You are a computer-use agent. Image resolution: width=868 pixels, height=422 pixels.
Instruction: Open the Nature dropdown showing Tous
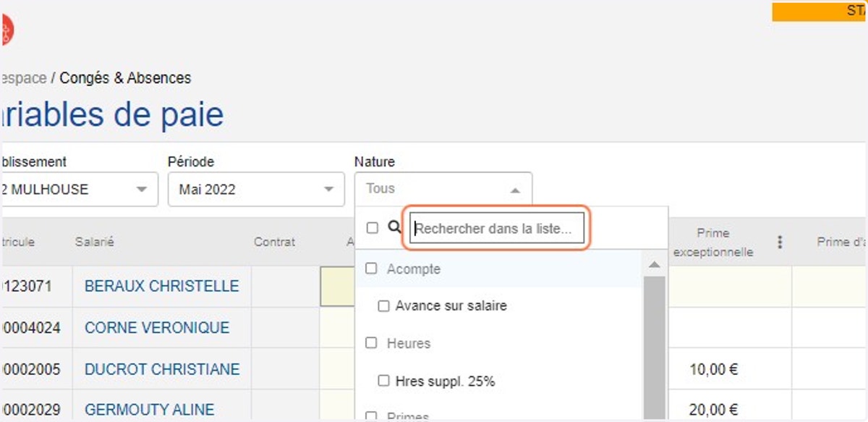[443, 189]
